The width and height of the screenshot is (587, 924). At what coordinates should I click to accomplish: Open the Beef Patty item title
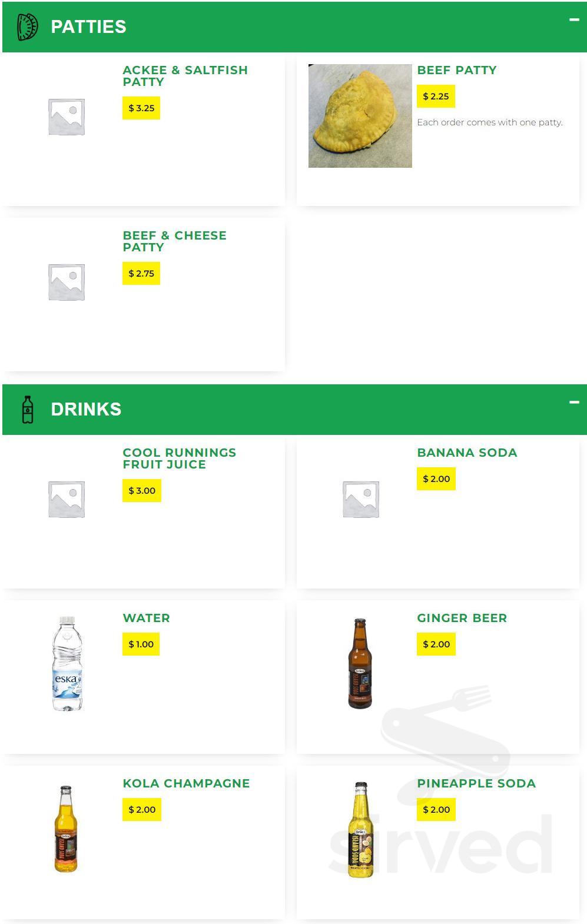(457, 70)
